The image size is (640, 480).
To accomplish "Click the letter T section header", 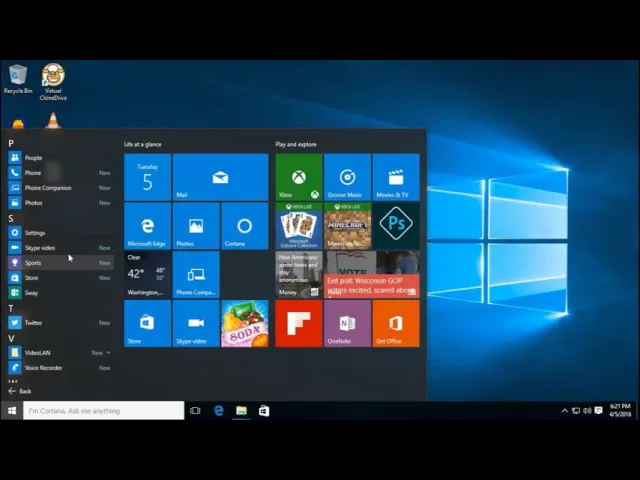I will point(11,309).
